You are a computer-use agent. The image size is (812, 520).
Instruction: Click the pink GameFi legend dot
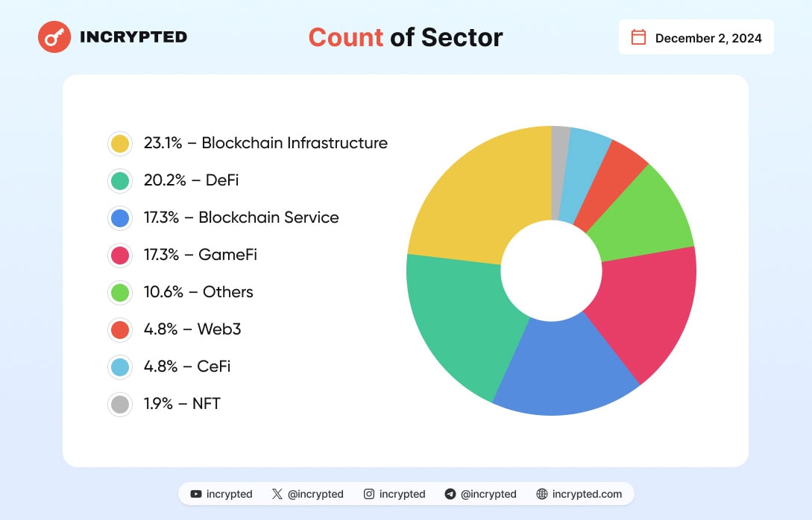[x=119, y=255]
